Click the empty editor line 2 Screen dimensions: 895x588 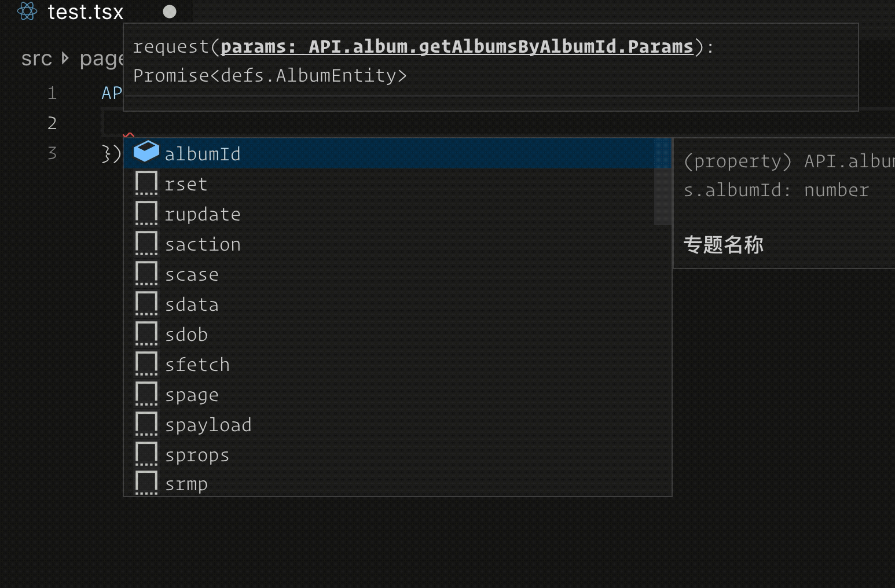(x=498, y=123)
